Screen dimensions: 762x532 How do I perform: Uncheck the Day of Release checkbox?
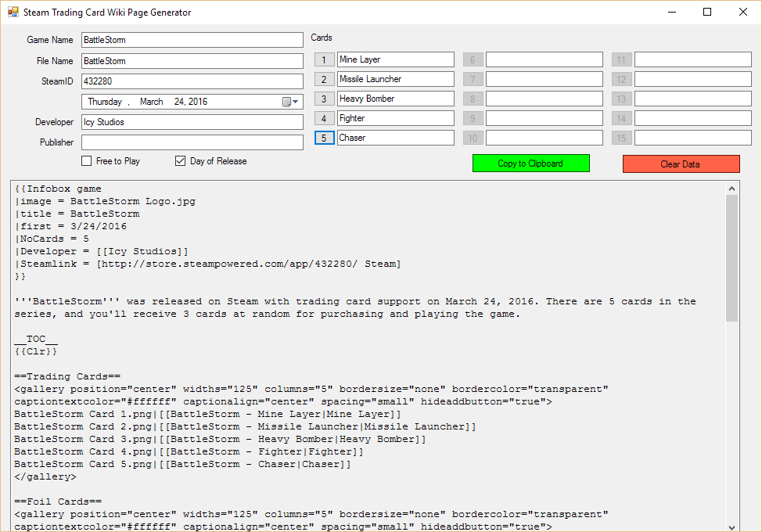180,161
